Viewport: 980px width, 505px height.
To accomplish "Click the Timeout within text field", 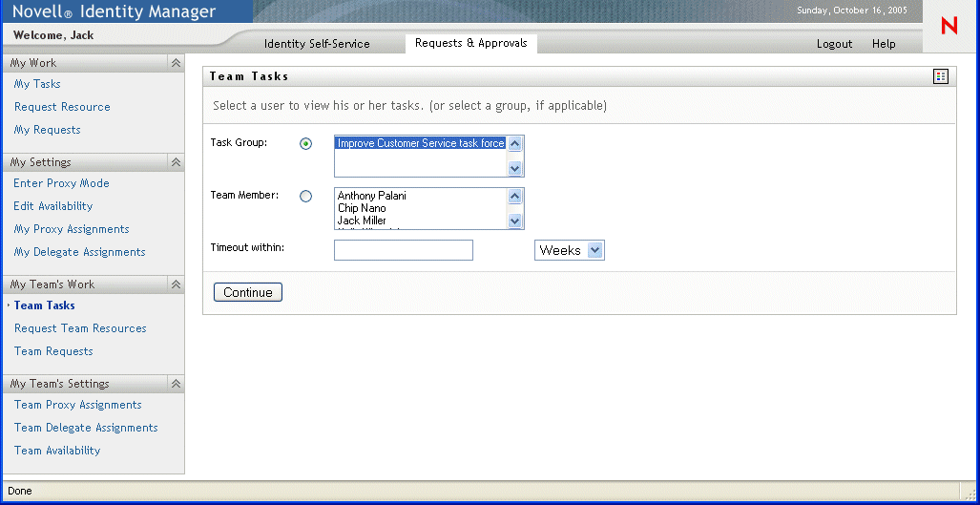I will point(404,250).
